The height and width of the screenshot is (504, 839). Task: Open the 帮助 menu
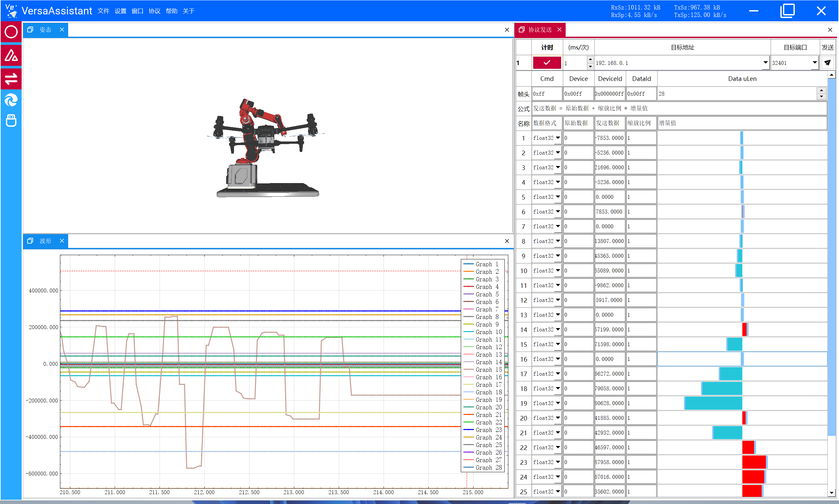[171, 11]
